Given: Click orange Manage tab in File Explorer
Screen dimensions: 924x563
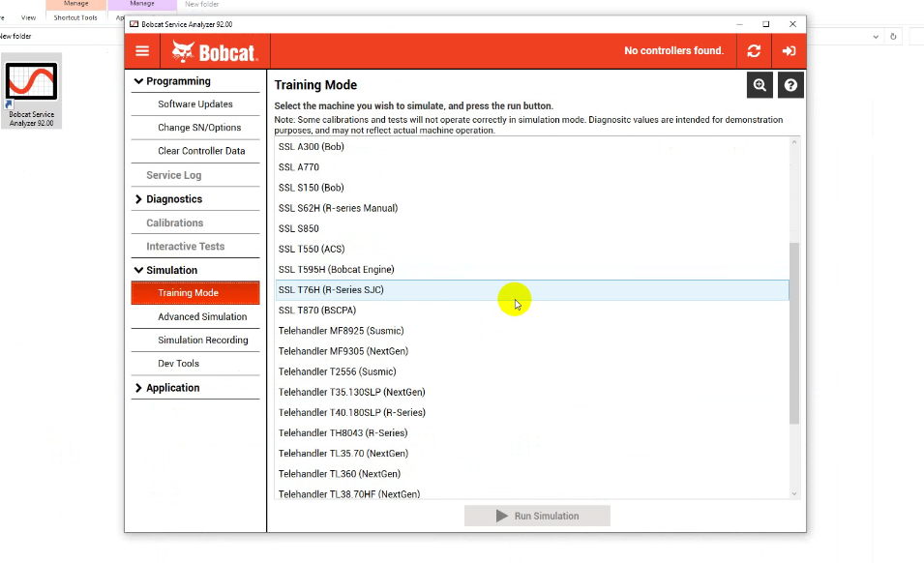Looking at the screenshot, I should coord(76,4).
